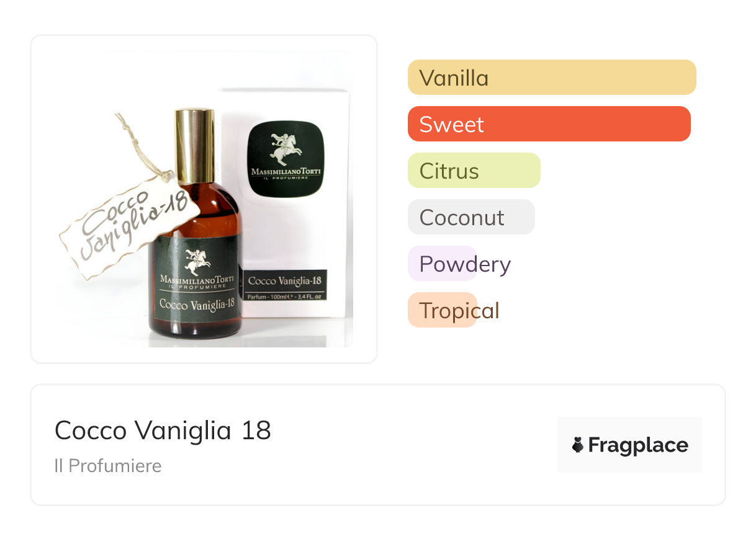This screenshot has height=536, width=756.
Task: Click the string on the paper tag
Action: click(x=143, y=146)
